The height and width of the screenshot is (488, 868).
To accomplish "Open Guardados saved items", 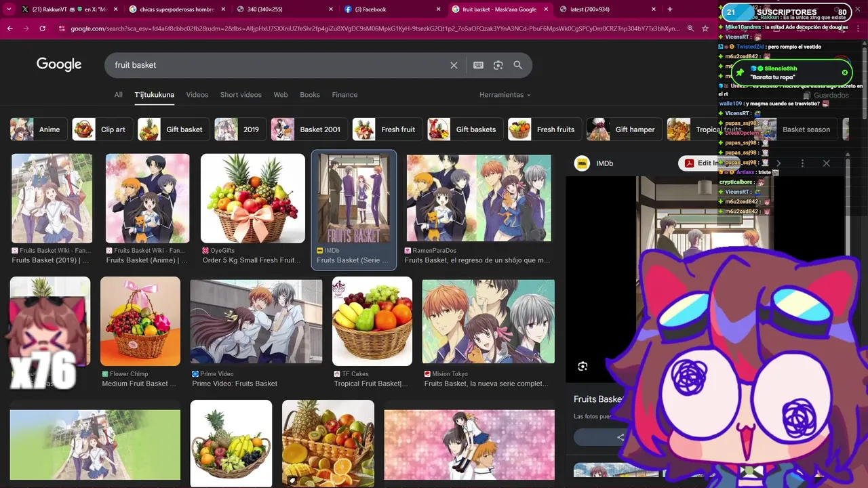I will [825, 96].
